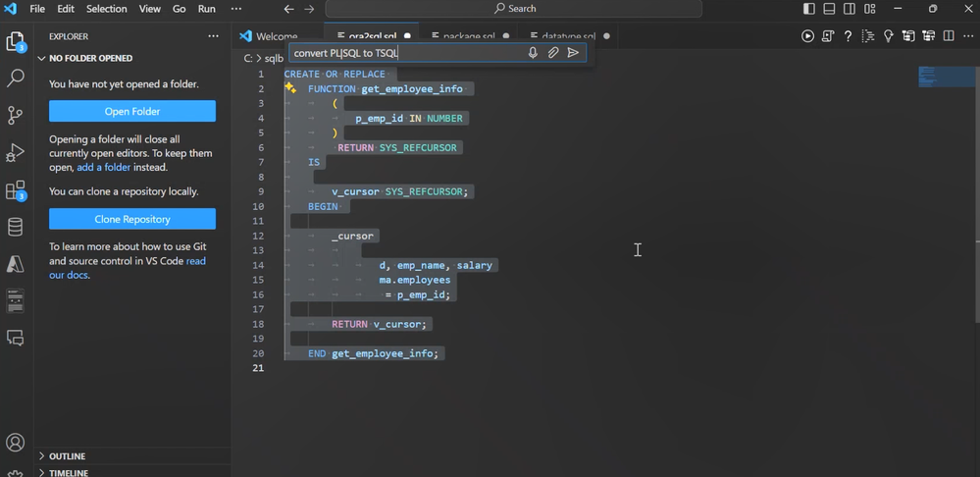The height and width of the screenshot is (477, 980).
Task: Open the Selection menu
Action: 106,9
